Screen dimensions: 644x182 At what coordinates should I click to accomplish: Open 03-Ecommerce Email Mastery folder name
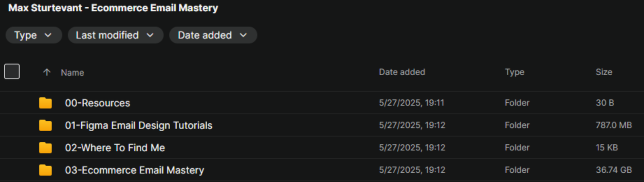tap(134, 170)
